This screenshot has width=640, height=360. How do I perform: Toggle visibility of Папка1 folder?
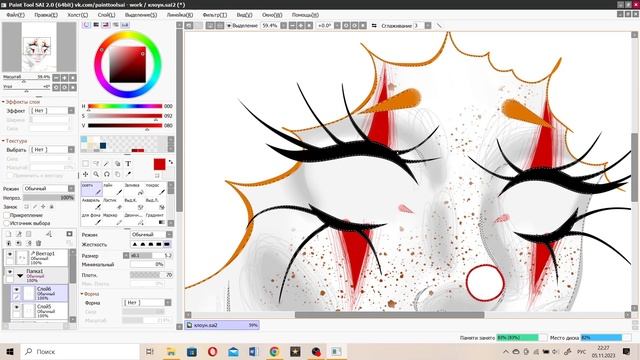[x=10, y=272]
